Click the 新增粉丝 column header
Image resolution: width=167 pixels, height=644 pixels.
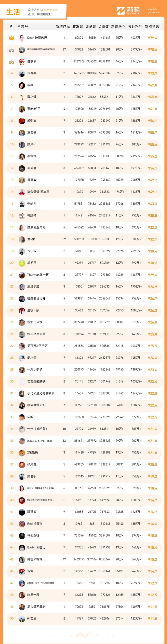(x=118, y=26)
